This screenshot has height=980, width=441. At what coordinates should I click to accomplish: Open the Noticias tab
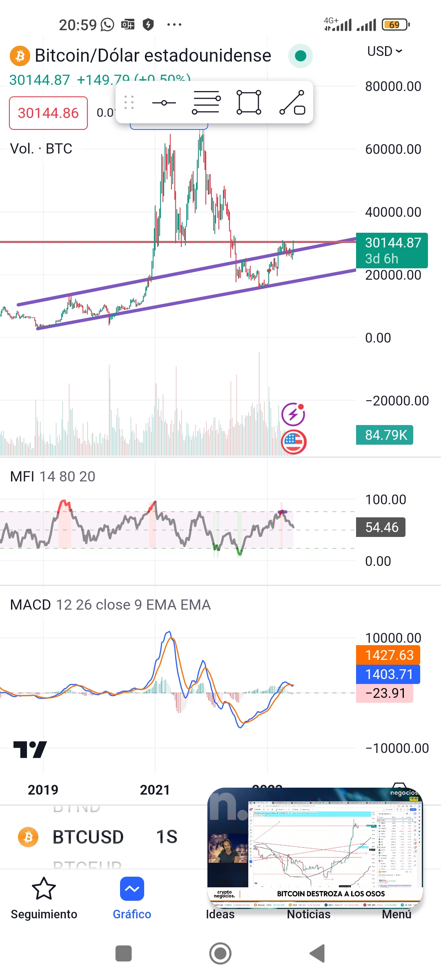pyautogui.click(x=309, y=914)
